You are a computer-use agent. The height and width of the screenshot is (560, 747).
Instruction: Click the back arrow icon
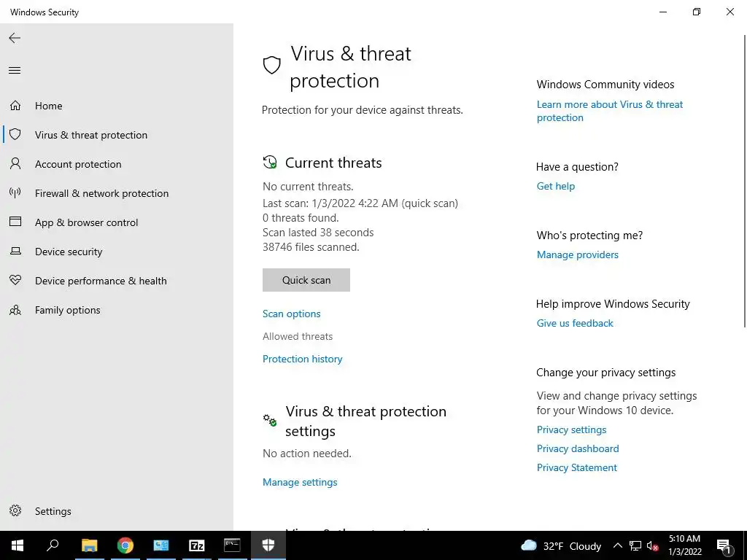tap(15, 38)
